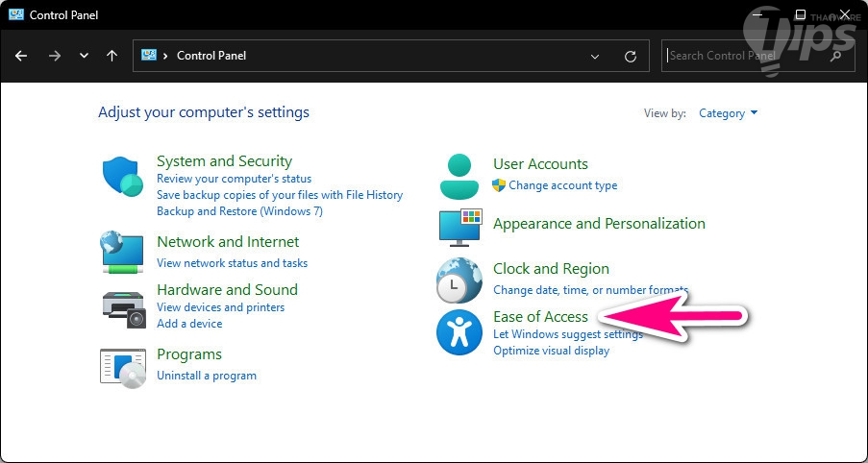Expand recent locations chevron near navigation arrows
Screen dimensions: 868x463
84,56
